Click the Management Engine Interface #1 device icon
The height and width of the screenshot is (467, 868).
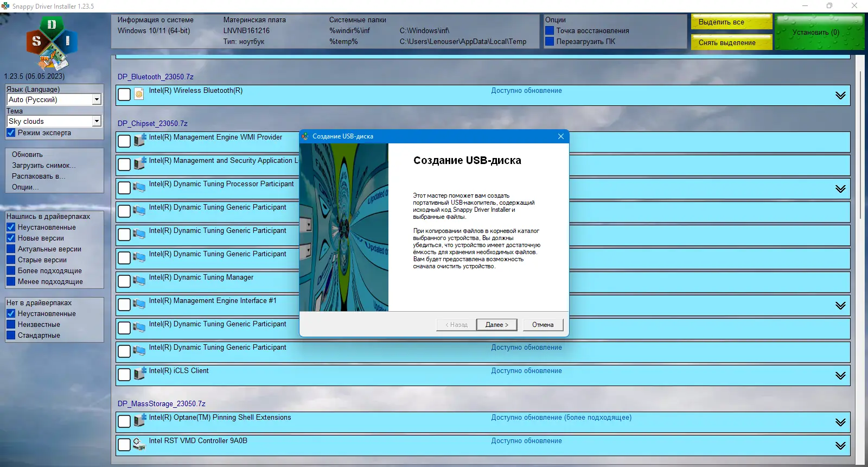[139, 304]
